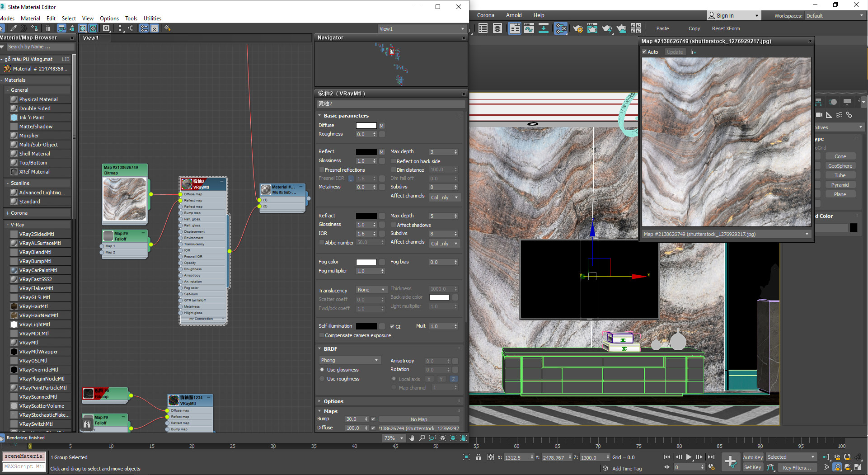Click the Zoom magnifier tool in Slate editor
Image resolution: width=868 pixels, height=475 pixels.
click(x=422, y=438)
